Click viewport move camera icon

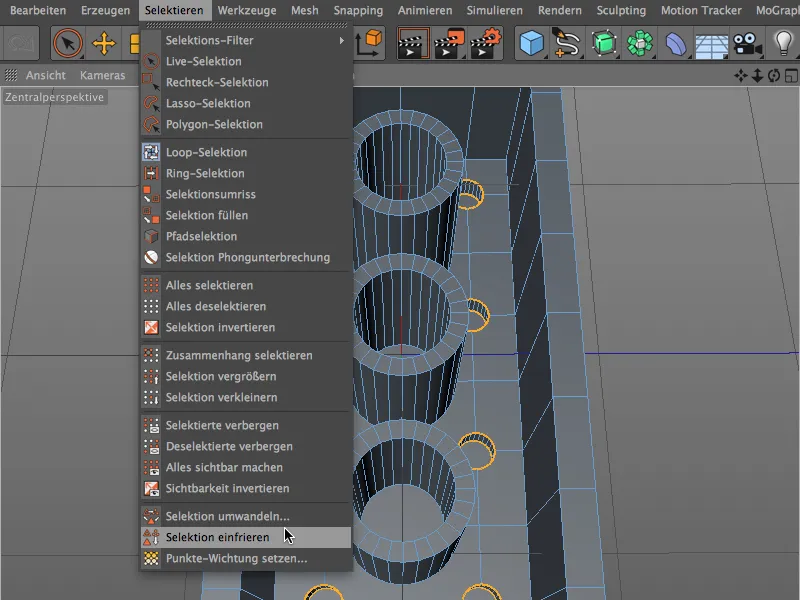pyautogui.click(x=740, y=76)
